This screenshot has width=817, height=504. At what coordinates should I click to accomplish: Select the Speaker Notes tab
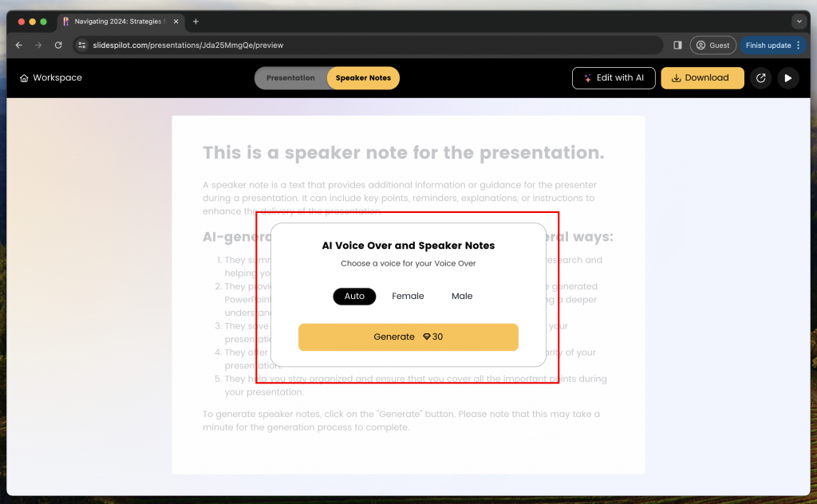[363, 78]
